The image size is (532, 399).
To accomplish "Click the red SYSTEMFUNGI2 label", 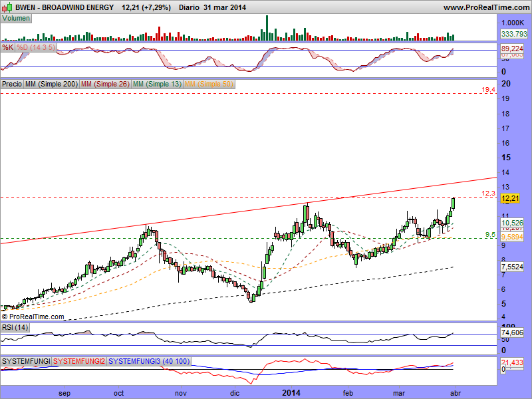I will pyautogui.click(x=79, y=361).
